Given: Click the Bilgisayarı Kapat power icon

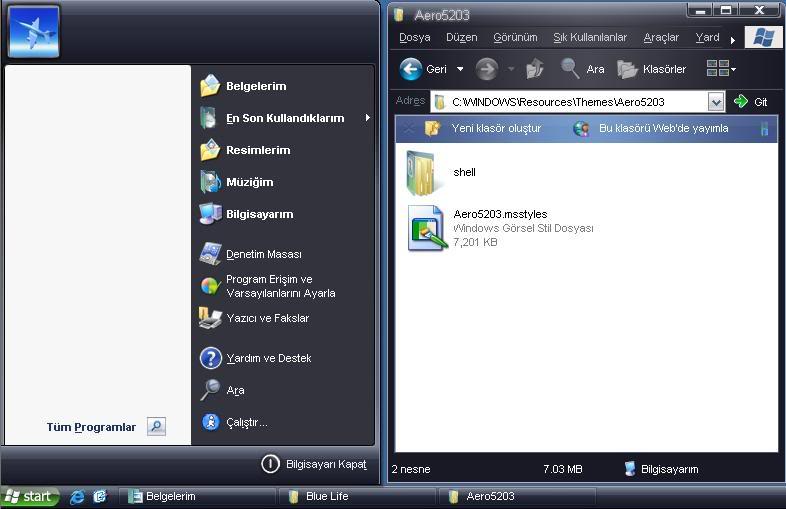Looking at the screenshot, I should pyautogui.click(x=270, y=464).
